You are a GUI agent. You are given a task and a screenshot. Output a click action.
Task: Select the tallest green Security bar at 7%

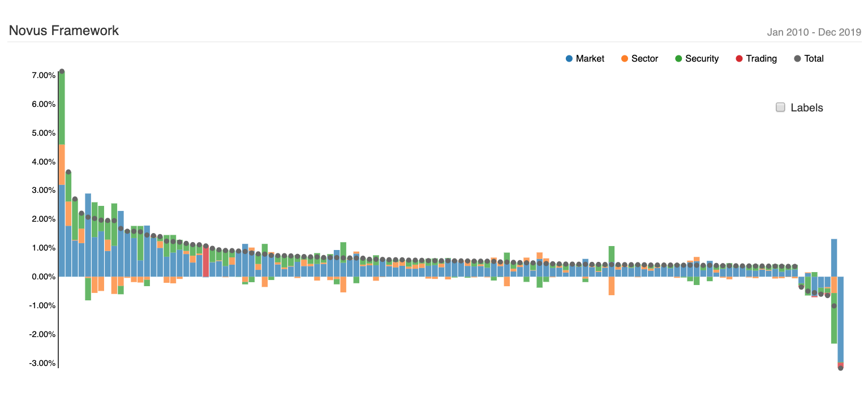point(62,108)
